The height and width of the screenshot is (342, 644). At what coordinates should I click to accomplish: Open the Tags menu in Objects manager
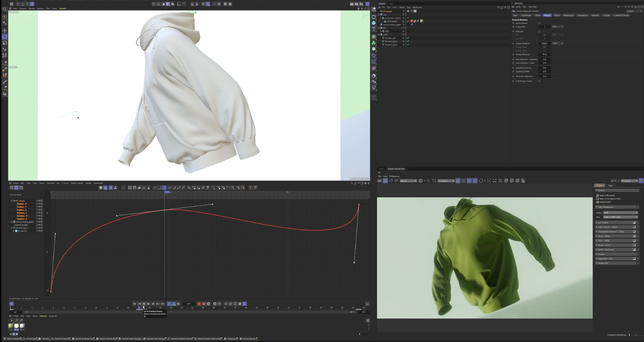(408, 7)
